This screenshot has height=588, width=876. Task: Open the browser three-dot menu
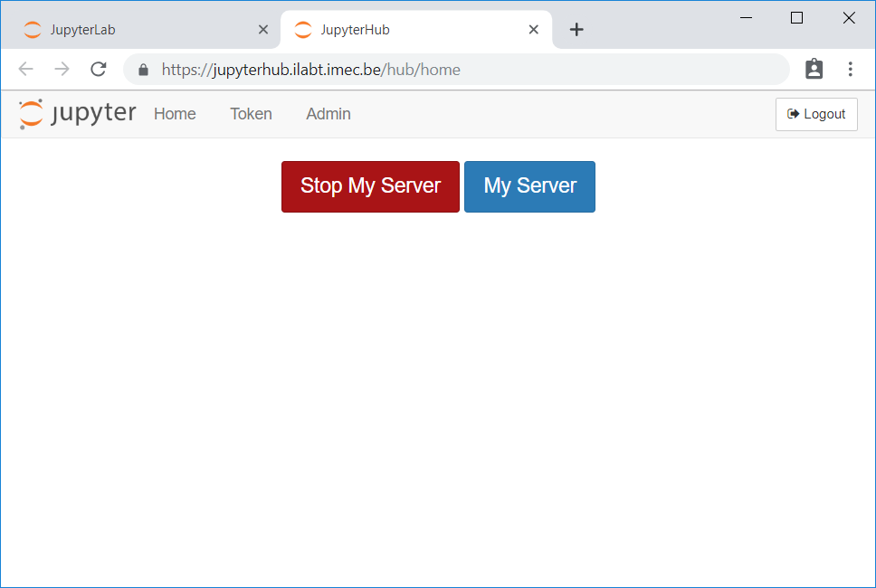click(851, 70)
